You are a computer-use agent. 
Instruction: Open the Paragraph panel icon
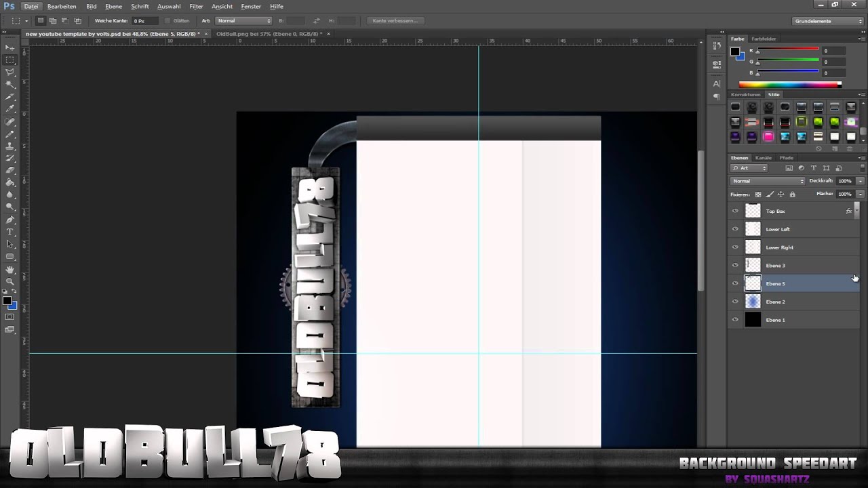pyautogui.click(x=717, y=97)
